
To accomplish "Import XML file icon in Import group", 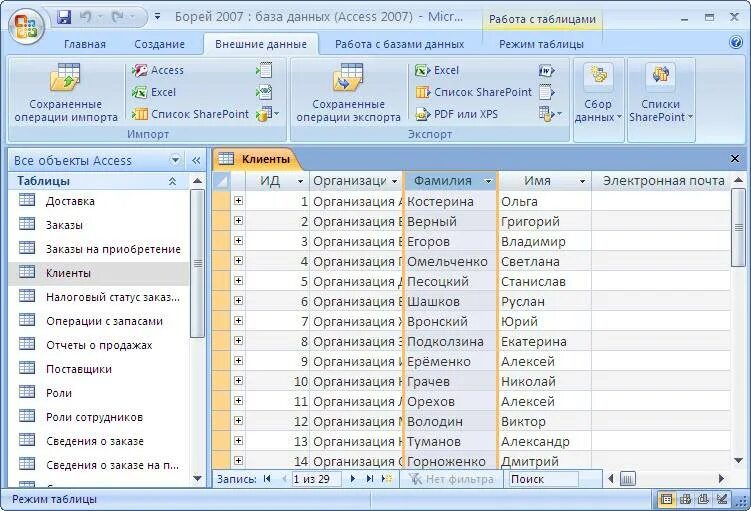I will [264, 92].
